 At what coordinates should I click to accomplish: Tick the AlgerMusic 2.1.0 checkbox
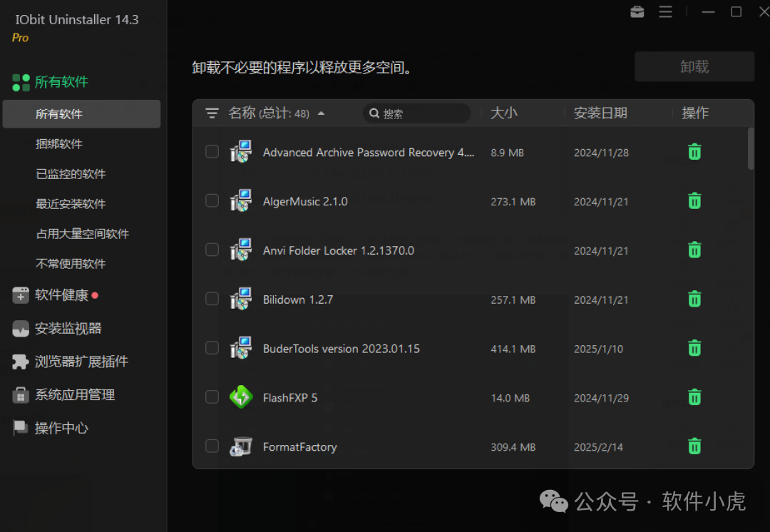pos(212,200)
